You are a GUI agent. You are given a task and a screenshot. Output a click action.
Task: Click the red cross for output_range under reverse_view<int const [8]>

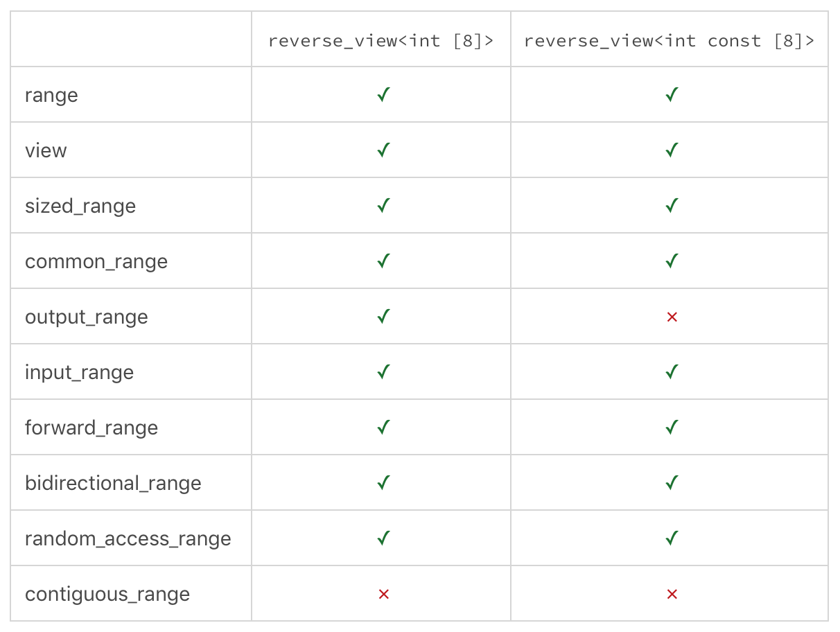[x=671, y=317]
